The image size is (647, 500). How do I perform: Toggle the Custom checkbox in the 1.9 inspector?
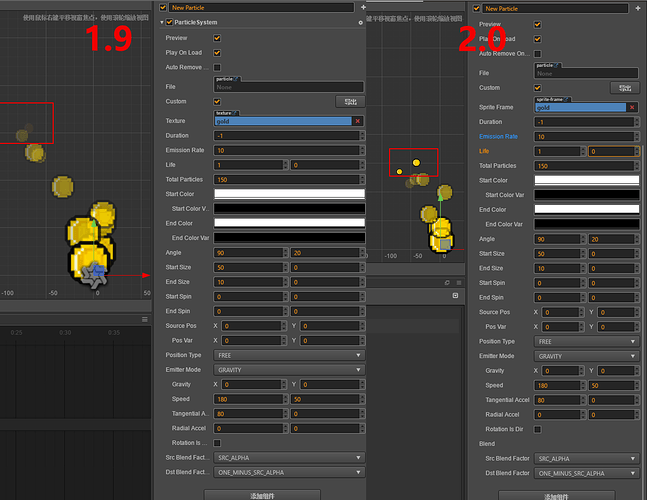tap(217, 101)
